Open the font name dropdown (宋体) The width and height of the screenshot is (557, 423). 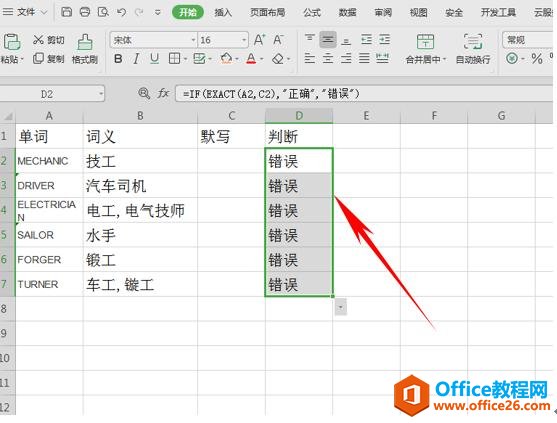click(194, 40)
